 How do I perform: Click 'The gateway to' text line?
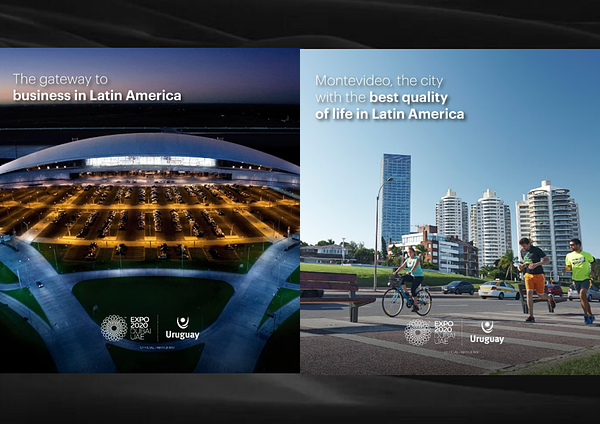click(59, 78)
